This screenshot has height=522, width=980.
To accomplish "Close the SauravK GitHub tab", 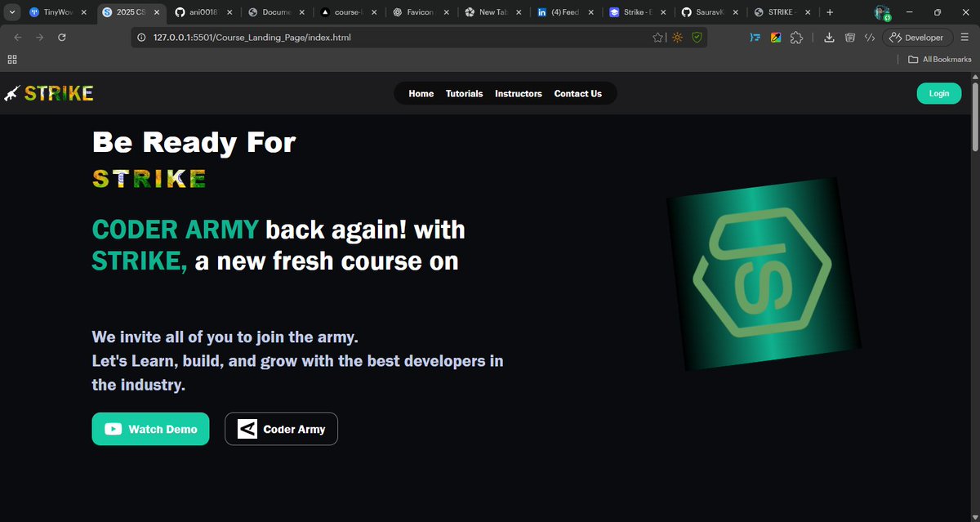I will point(737,12).
